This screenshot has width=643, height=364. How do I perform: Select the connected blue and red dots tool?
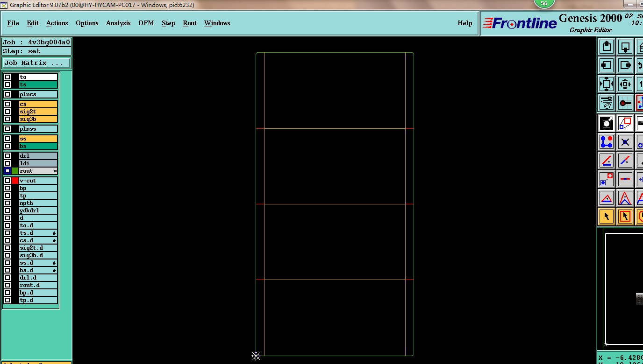[x=607, y=142]
